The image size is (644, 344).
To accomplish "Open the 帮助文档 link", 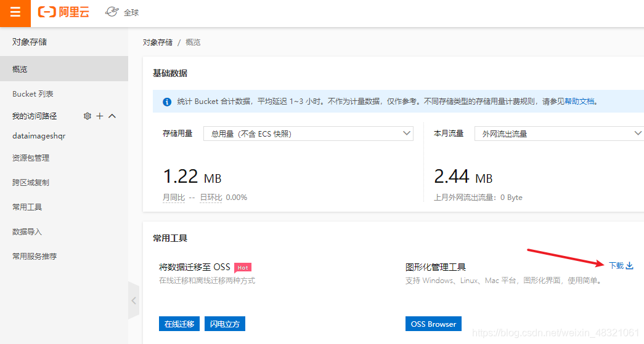I will [x=579, y=102].
